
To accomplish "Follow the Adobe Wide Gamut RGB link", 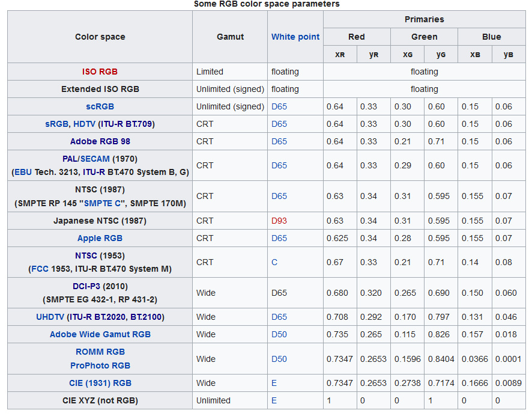I will click(x=100, y=334).
